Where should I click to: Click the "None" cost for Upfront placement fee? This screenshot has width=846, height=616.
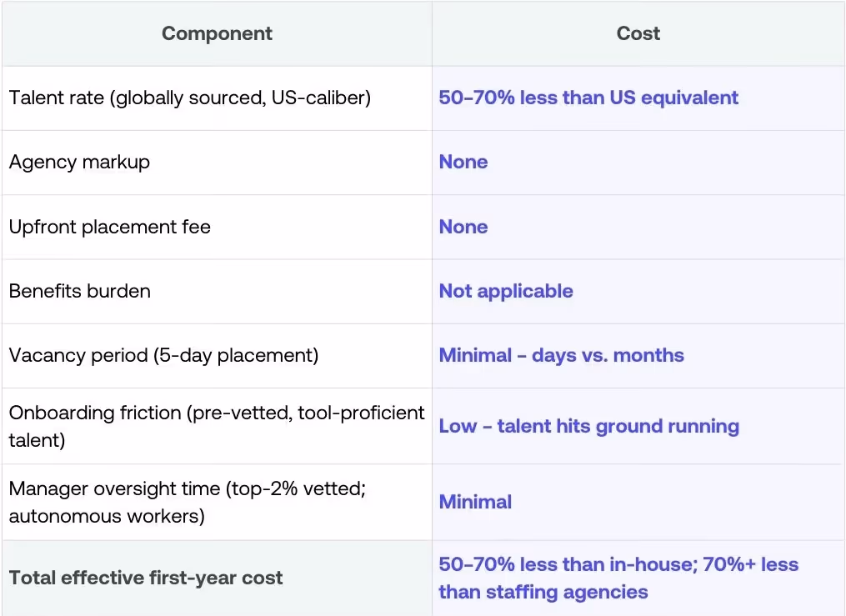463,227
